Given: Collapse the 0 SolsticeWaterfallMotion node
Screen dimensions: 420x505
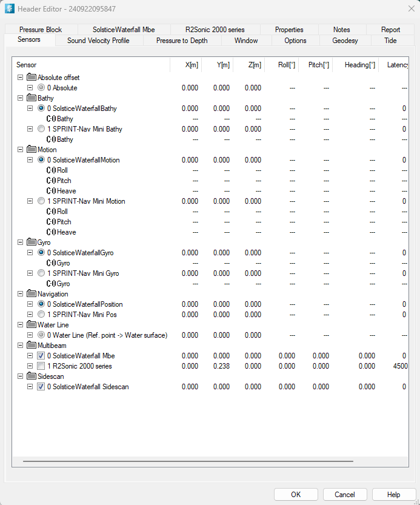Looking at the screenshot, I should pyautogui.click(x=30, y=160).
